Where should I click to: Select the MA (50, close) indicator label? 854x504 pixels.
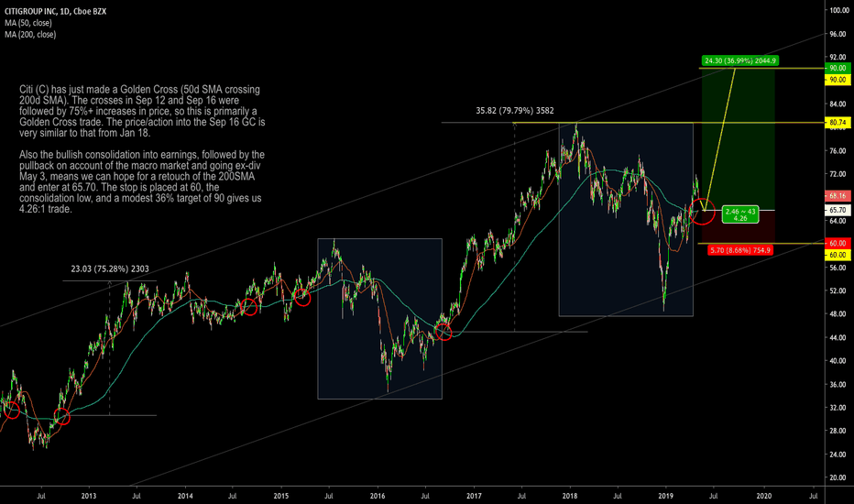click(28, 23)
